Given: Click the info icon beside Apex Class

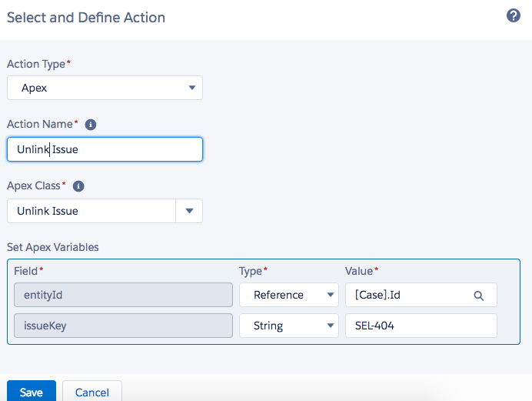Looking at the screenshot, I should 78,186.
